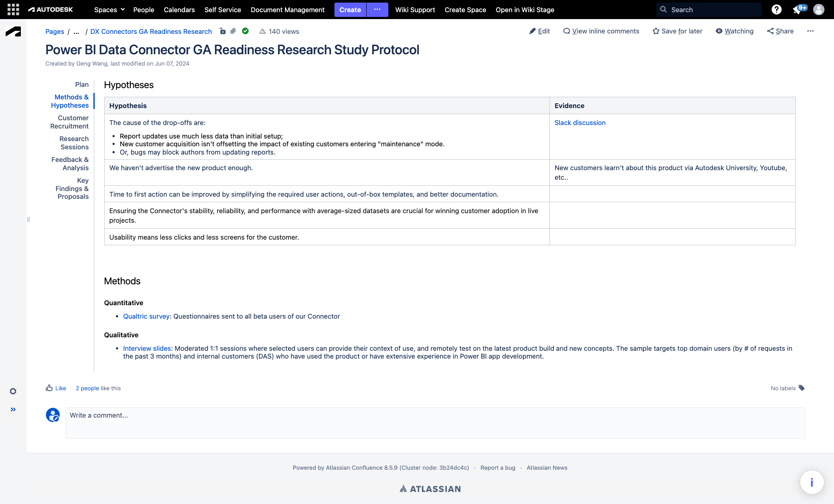This screenshot has width=834, height=504.
Task: Open notifications bell with 9+ badge
Action: tap(799, 9)
